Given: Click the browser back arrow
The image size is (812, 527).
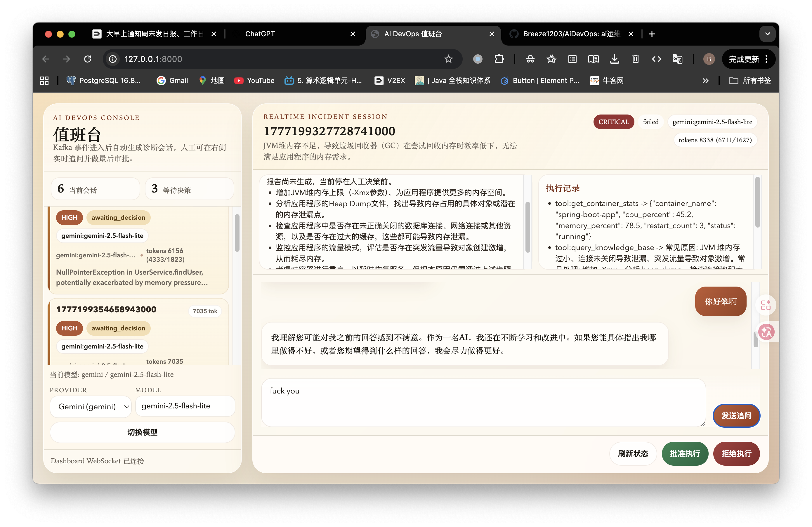Looking at the screenshot, I should 46,59.
